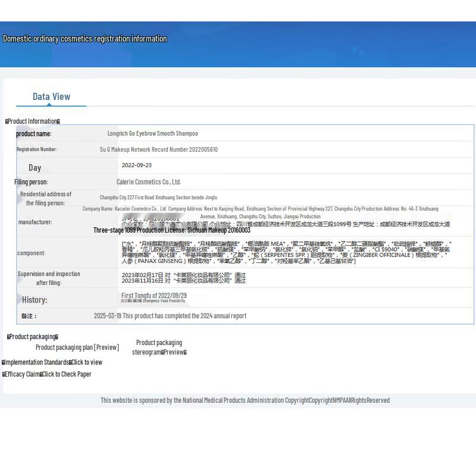
Task: Click the Production License Sichuan Makeup 20160003 text
Action: pos(171,230)
